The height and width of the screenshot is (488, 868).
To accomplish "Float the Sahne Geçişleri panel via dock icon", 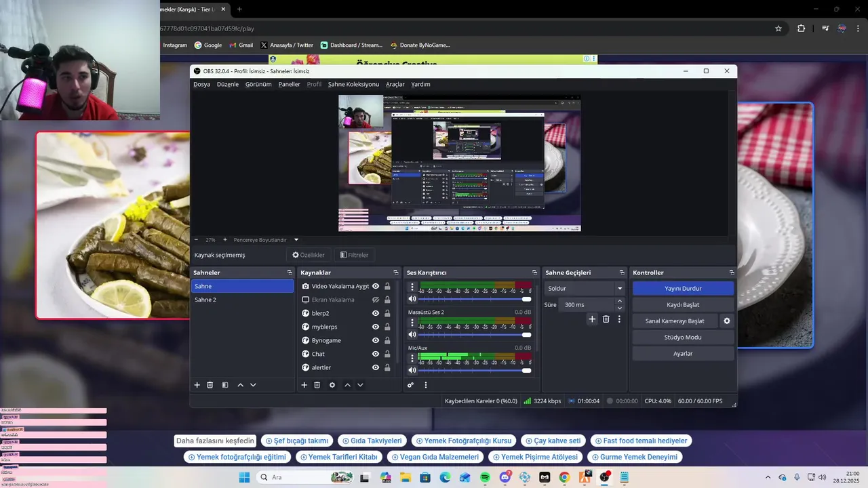I will pyautogui.click(x=623, y=272).
